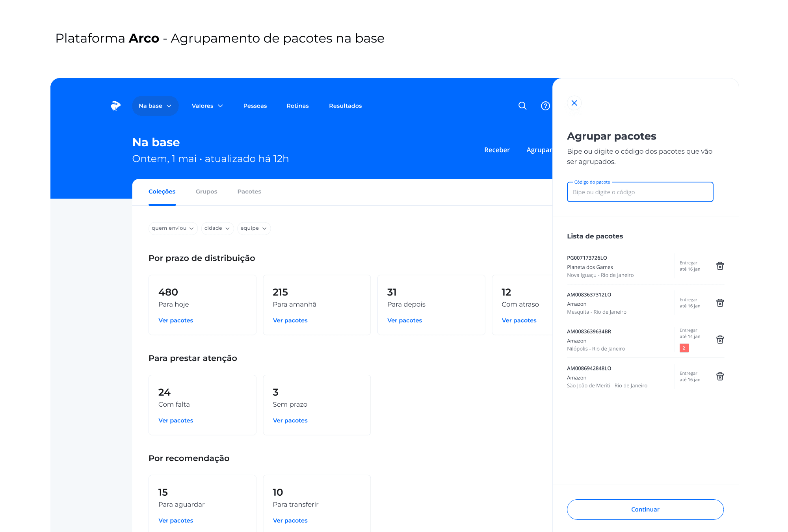The width and height of the screenshot is (788, 532).
Task: Click Mesquita - Rio de Janeiro location
Action: tap(597, 312)
